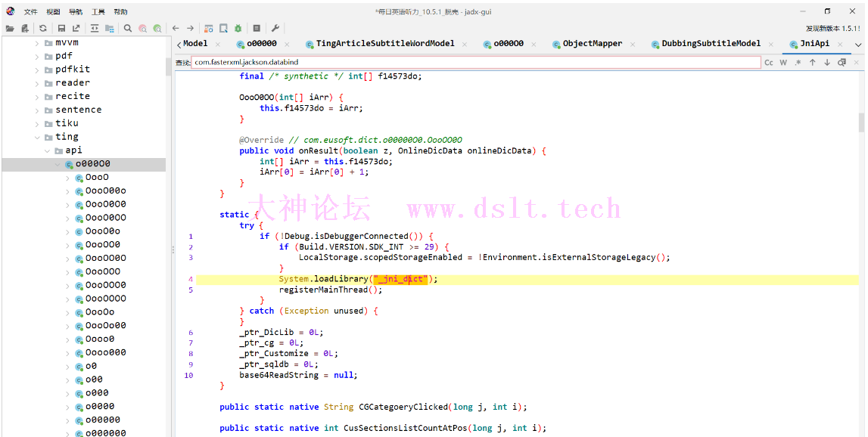Viewport: 868px width, 437px height.
Task: Toggle regex .* search option
Action: coord(798,63)
